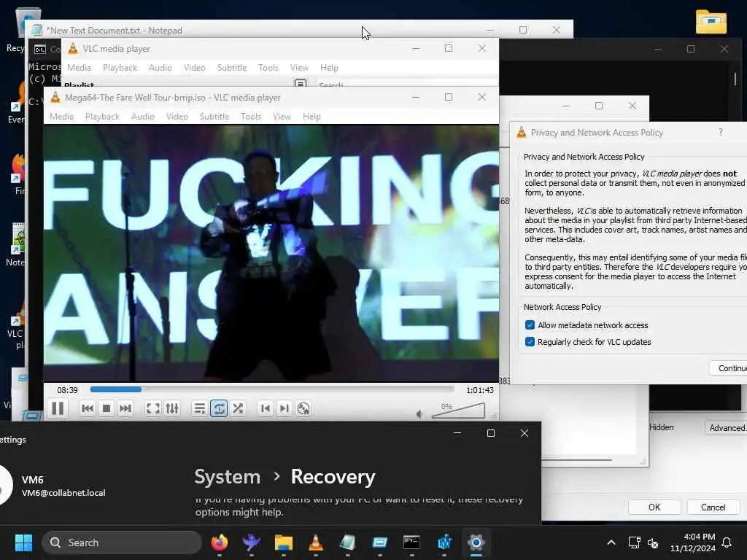
Task: Pause playback in the VLC player
Action: (58, 408)
